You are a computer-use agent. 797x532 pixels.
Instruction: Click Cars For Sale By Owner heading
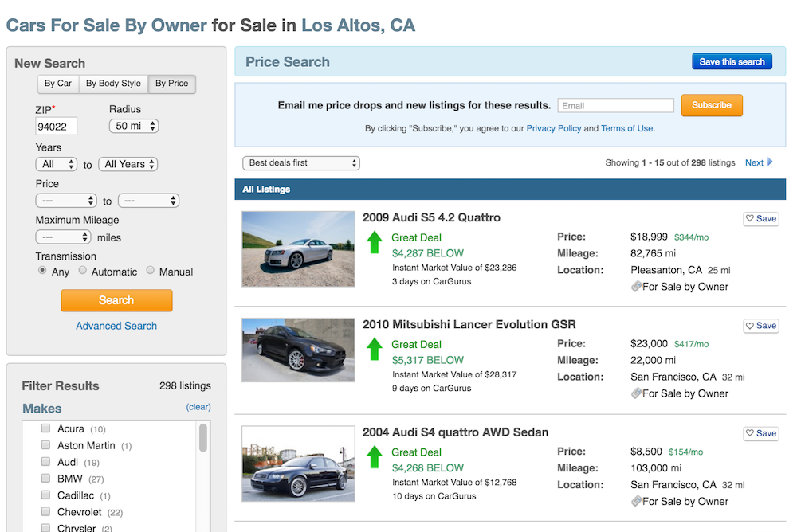coord(107,25)
